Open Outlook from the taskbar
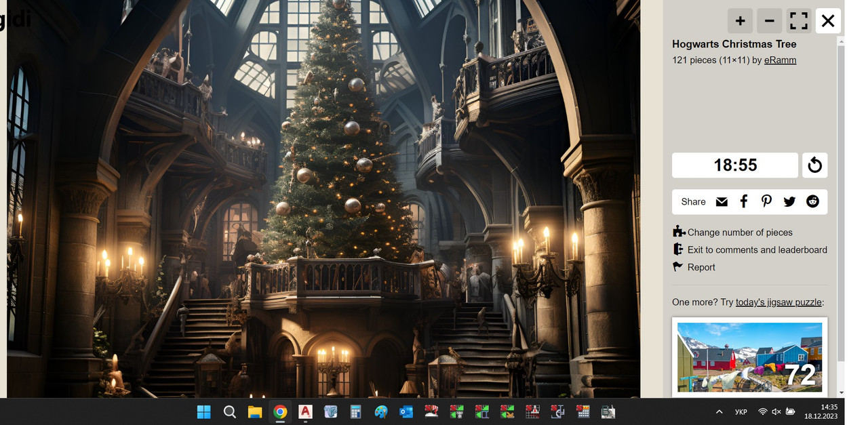The width and height of the screenshot is (868, 425). click(406, 411)
